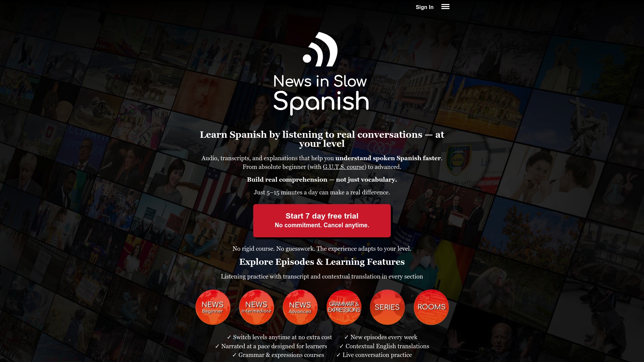Screen dimensions: 644x362
Task: Open the G.U.T.S. course link
Action: pos(343,167)
